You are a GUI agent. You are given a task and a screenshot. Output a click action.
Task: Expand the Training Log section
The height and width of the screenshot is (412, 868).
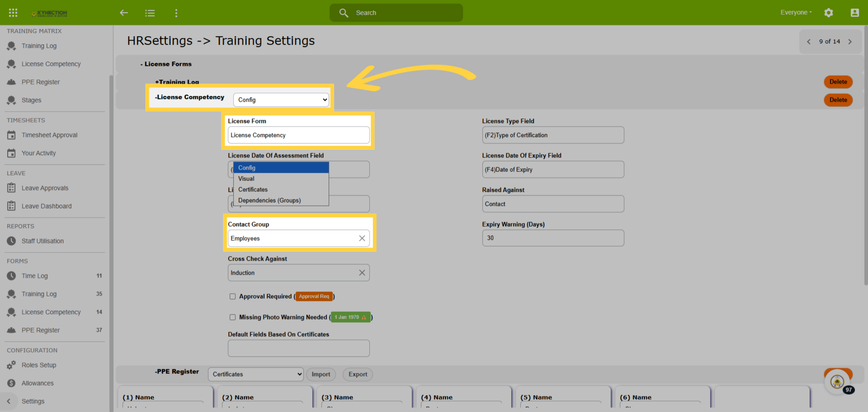tap(177, 82)
